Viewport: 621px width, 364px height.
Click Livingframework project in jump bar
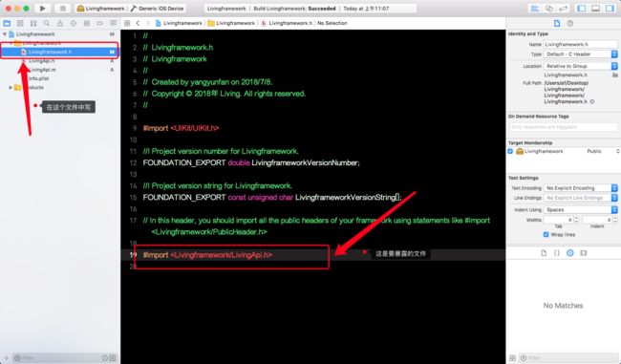pos(179,23)
